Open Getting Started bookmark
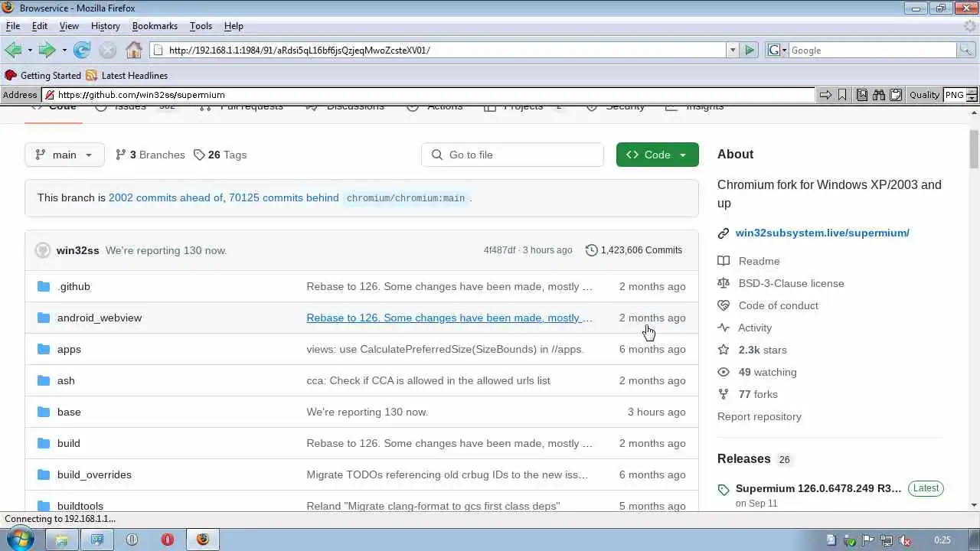The image size is (980, 551). tap(43, 75)
